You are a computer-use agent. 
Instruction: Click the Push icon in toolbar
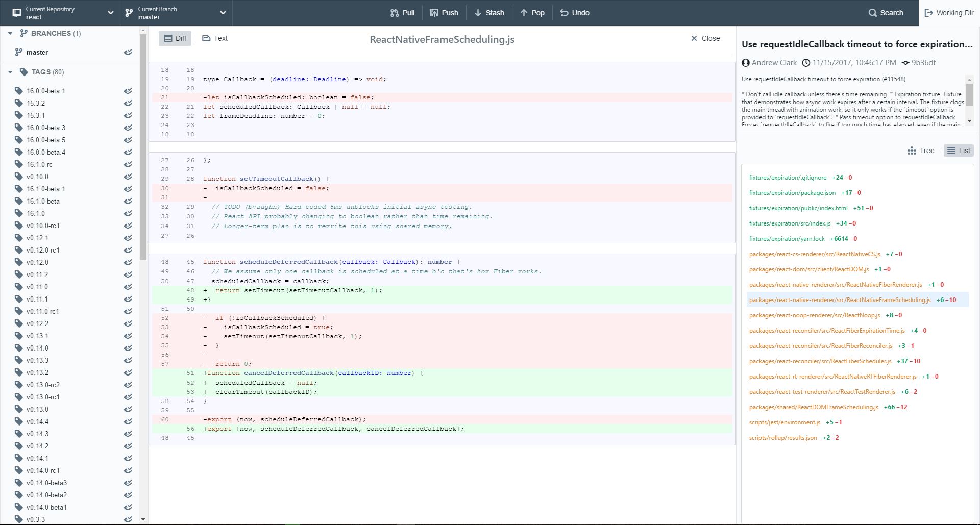point(434,13)
